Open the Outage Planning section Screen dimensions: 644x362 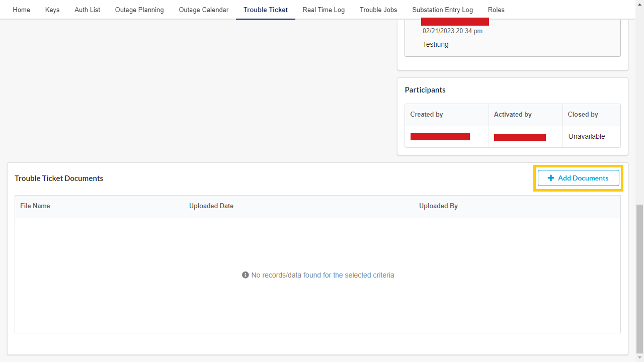tap(139, 10)
